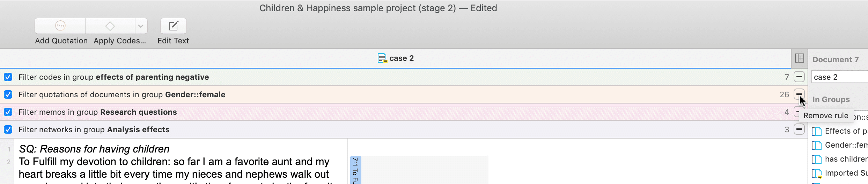Uncheck the Gender::female quotations filter
The image size is (868, 184).
point(8,94)
